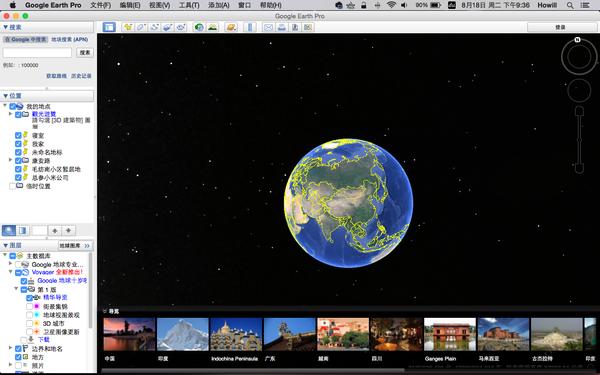The image size is (600, 375).
Task: Click in the search text field
Action: [x=37, y=52]
